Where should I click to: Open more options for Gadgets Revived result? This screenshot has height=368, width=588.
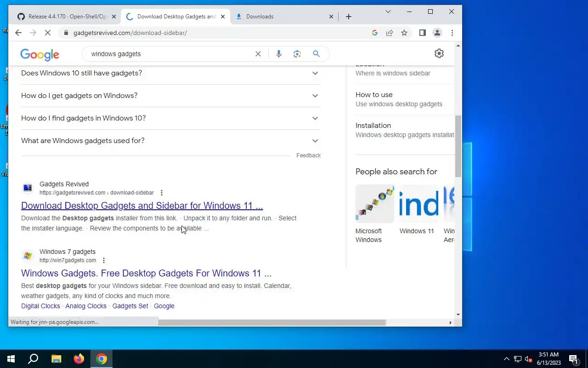[161, 193]
